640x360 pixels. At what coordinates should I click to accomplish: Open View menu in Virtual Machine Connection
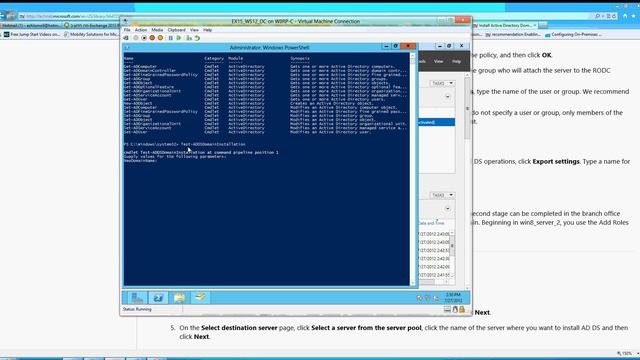tap(194, 30)
